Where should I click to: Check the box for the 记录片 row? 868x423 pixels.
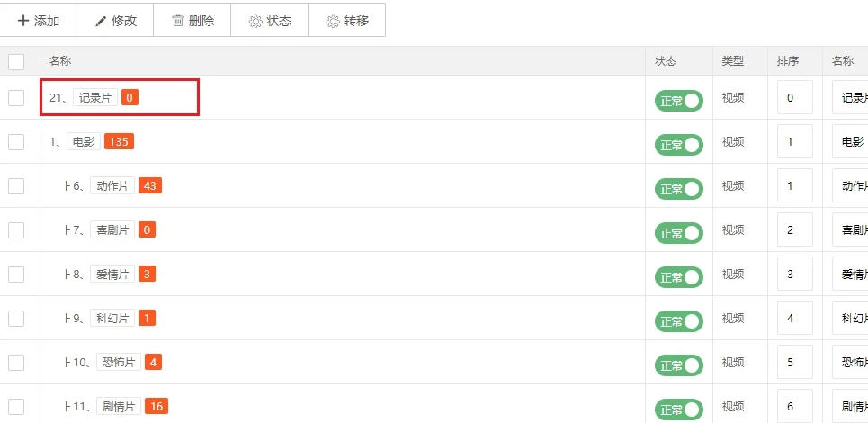pyautogui.click(x=16, y=98)
